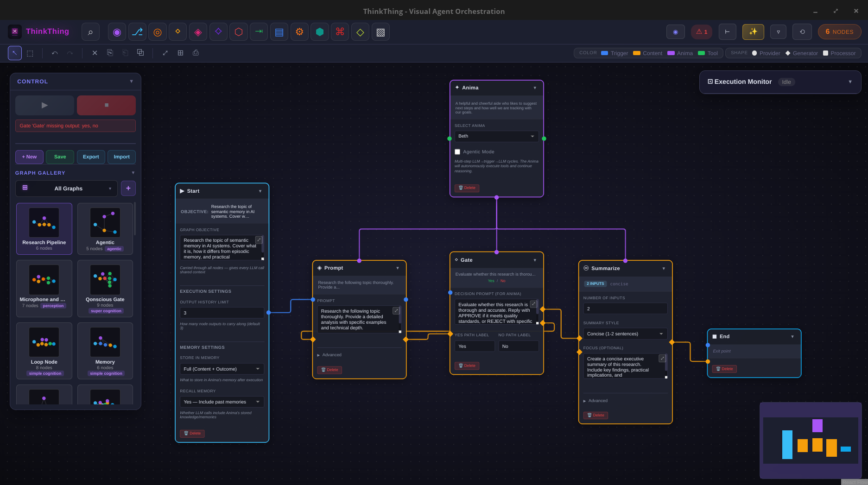Click the circular reset arrow icon
This screenshot has height=485, width=868.
tap(802, 32)
